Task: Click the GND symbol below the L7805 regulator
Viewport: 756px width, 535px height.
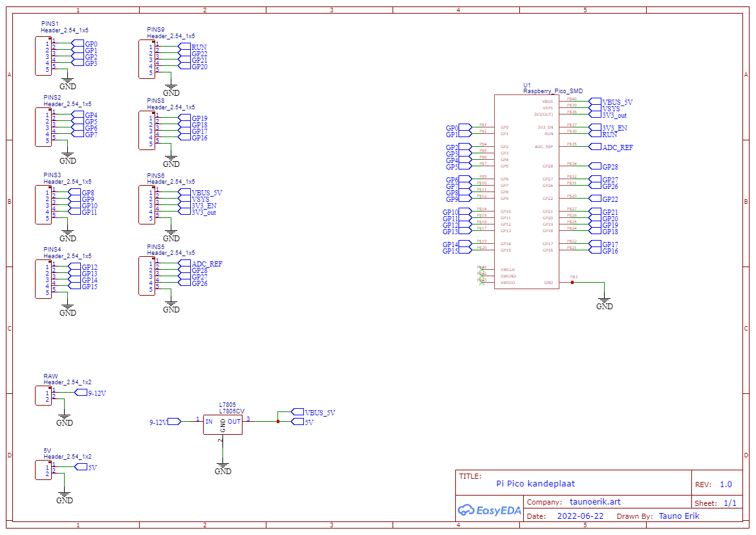Action: pyautogui.click(x=222, y=467)
